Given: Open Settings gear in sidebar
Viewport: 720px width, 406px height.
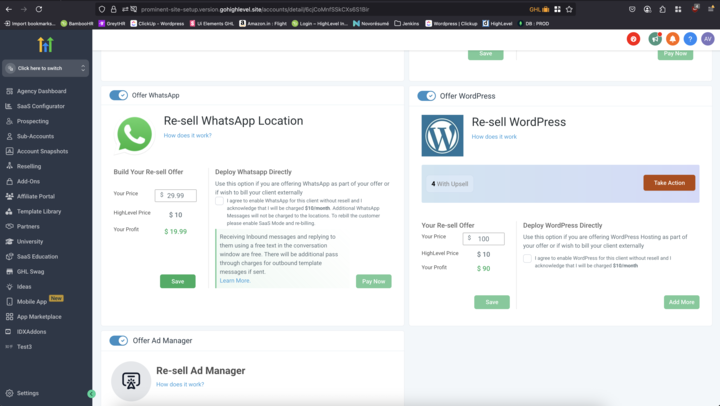Looking at the screenshot, I should pyautogui.click(x=9, y=393).
